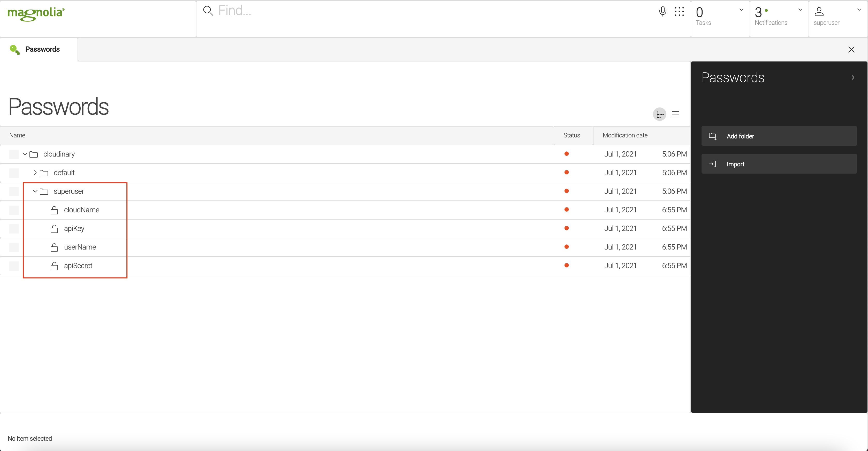Image resolution: width=868 pixels, height=451 pixels.
Task: Select the apiKey password entry
Action: (x=74, y=229)
